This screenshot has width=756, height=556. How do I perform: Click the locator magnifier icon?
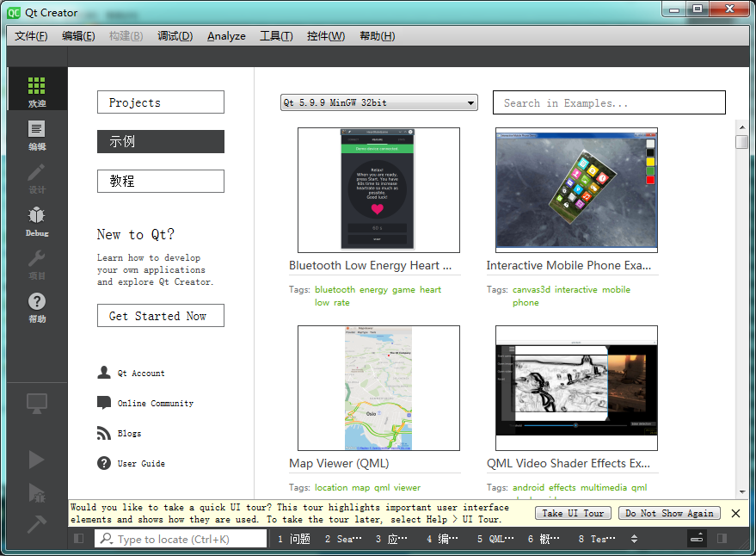click(x=107, y=539)
